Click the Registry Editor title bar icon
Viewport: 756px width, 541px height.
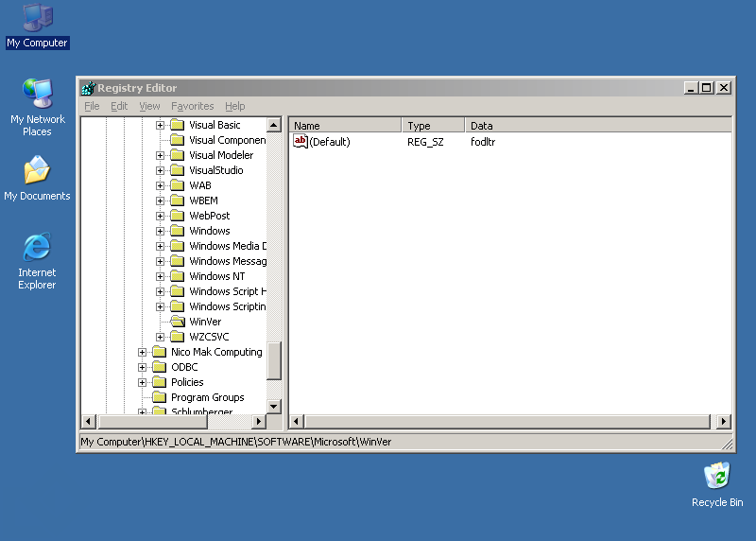[88, 88]
